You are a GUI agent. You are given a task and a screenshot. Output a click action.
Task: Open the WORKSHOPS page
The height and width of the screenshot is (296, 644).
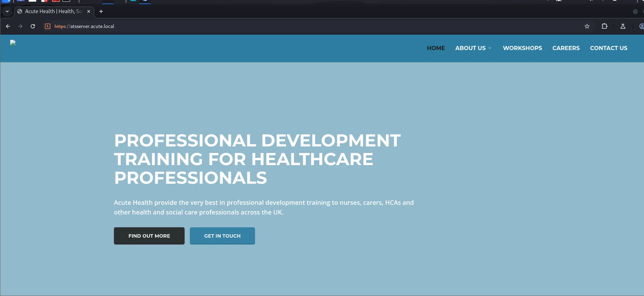pos(522,48)
